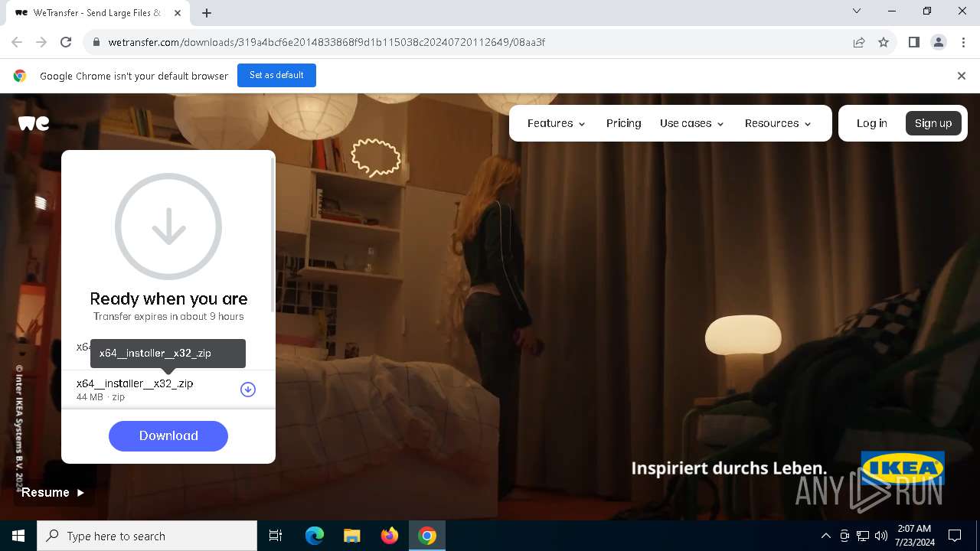Click Log in
This screenshot has height=551, width=980.
click(872, 123)
